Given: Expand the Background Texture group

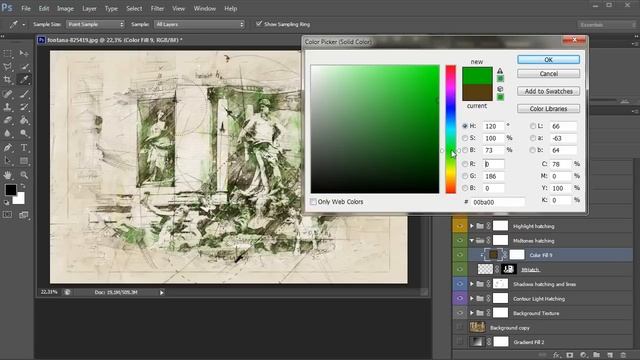Looking at the screenshot, I should point(472,313).
